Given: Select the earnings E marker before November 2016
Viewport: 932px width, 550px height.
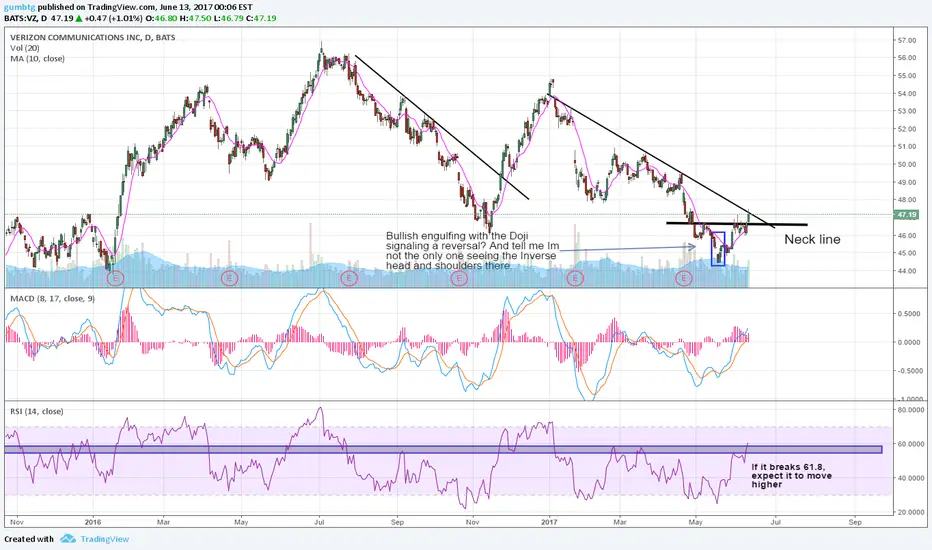Looking at the screenshot, I should point(459,278).
